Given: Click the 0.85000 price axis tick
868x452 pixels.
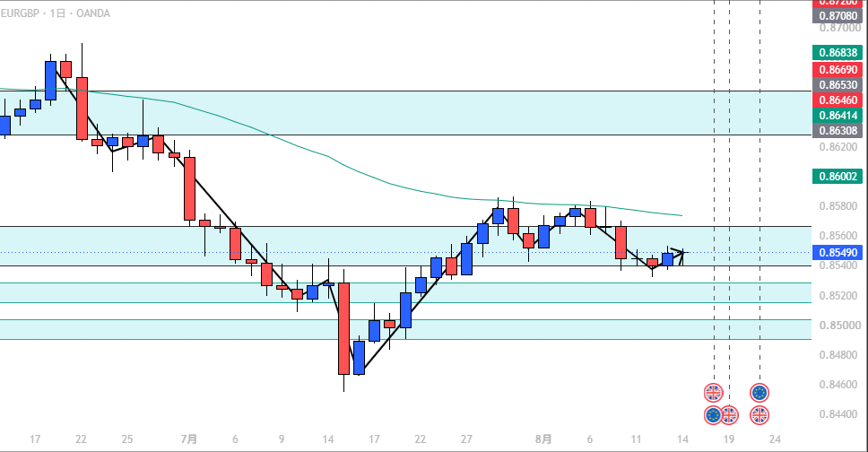Looking at the screenshot, I should pyautogui.click(x=840, y=326).
